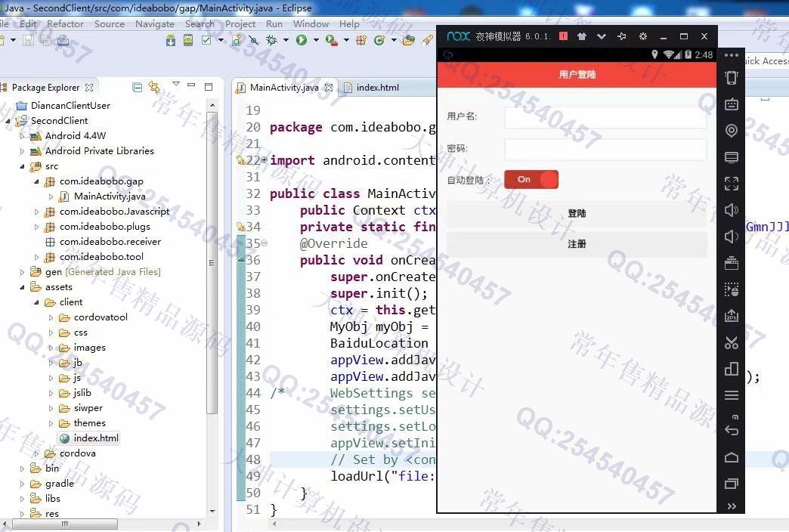This screenshot has width=789, height=532.
Task: Click the 注册 register button
Action: point(577,244)
